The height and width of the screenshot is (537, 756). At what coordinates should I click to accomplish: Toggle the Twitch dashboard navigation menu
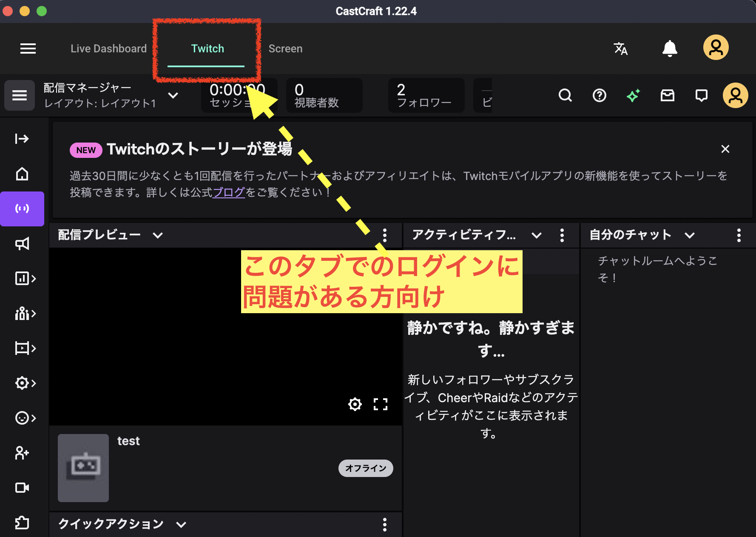click(20, 95)
